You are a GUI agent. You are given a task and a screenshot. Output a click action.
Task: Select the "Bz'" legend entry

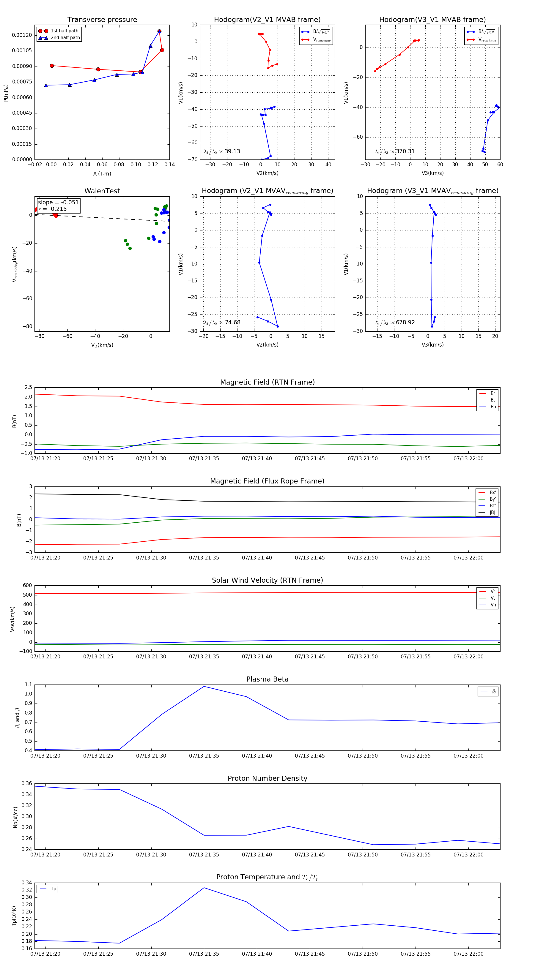click(487, 506)
